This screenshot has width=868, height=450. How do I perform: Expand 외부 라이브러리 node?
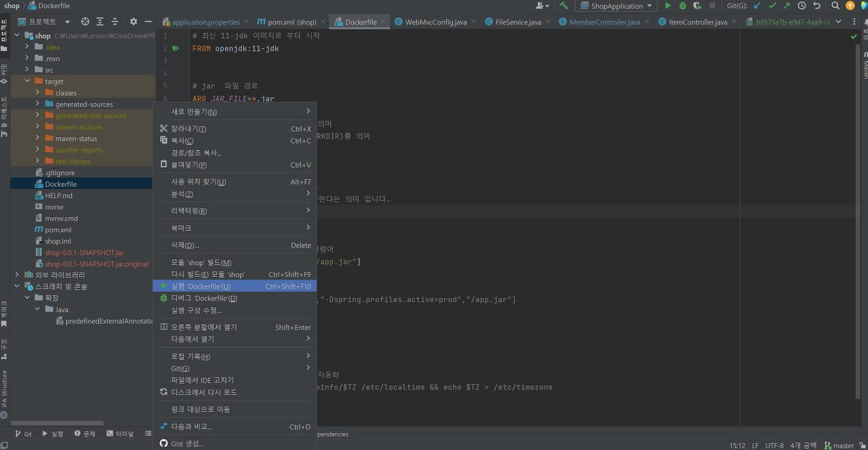(x=18, y=275)
